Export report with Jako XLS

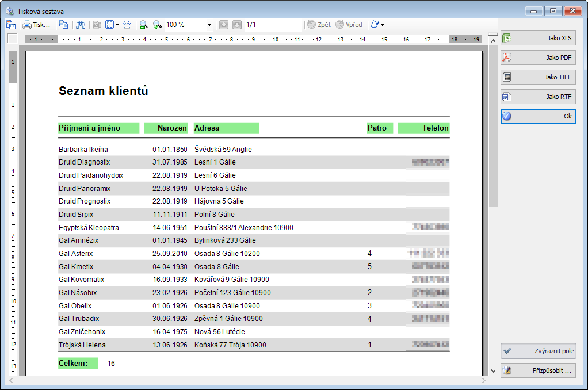click(x=537, y=38)
